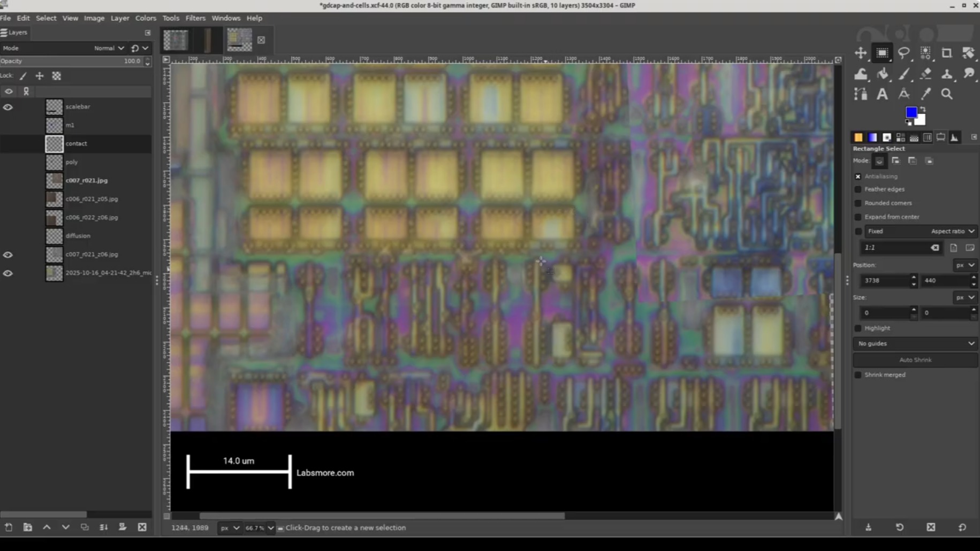Select the Free Select lasso tool
This screenshot has width=980, height=551.
pyautogui.click(x=904, y=53)
